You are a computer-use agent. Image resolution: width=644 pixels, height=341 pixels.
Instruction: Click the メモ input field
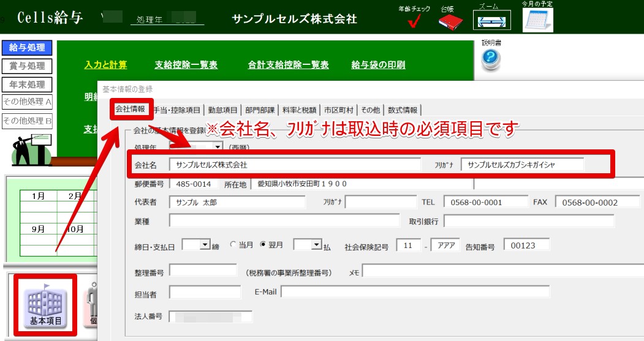(x=502, y=271)
